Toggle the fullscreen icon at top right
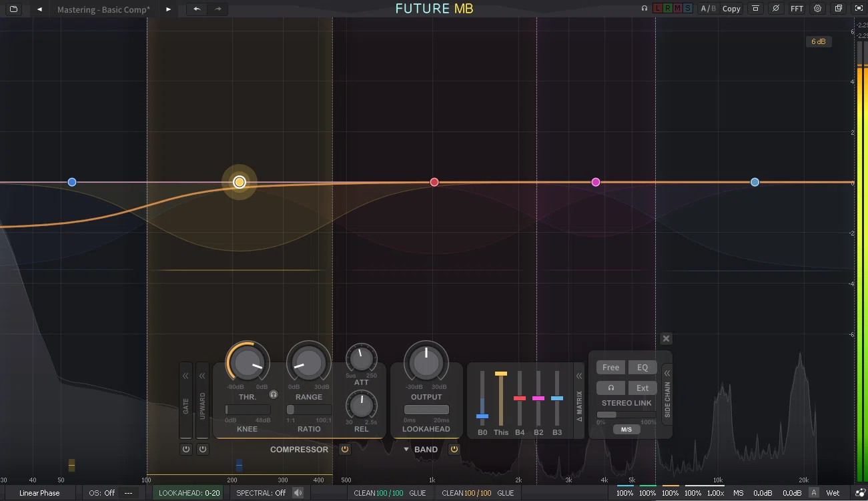Image resolution: width=868 pixels, height=501 pixels. (x=859, y=9)
